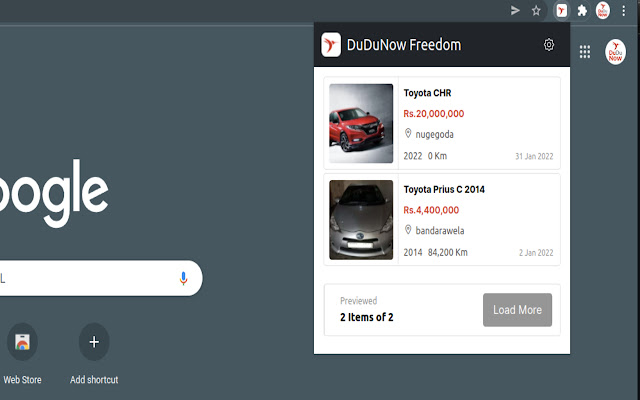The image size is (640, 400).
Task: Click the send/share arrow icon
Action: point(515,11)
